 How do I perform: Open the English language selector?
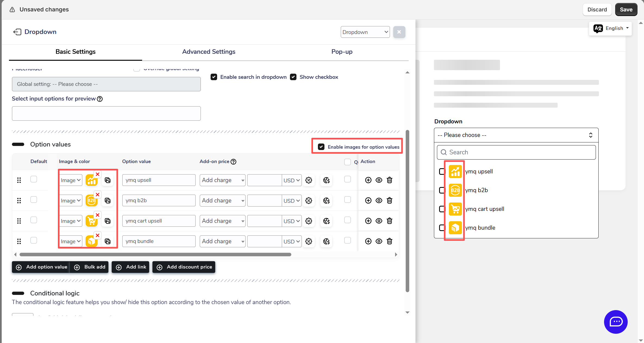coord(610,28)
